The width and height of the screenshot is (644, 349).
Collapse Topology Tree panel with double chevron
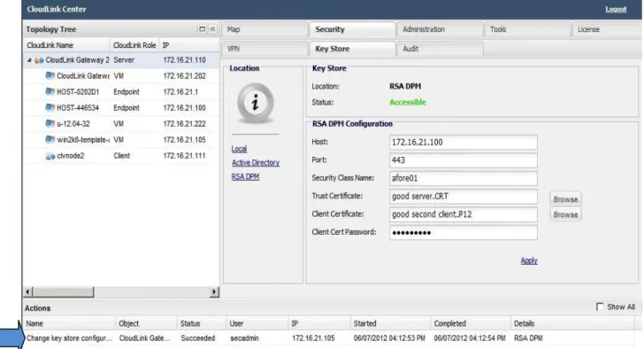(212, 28)
